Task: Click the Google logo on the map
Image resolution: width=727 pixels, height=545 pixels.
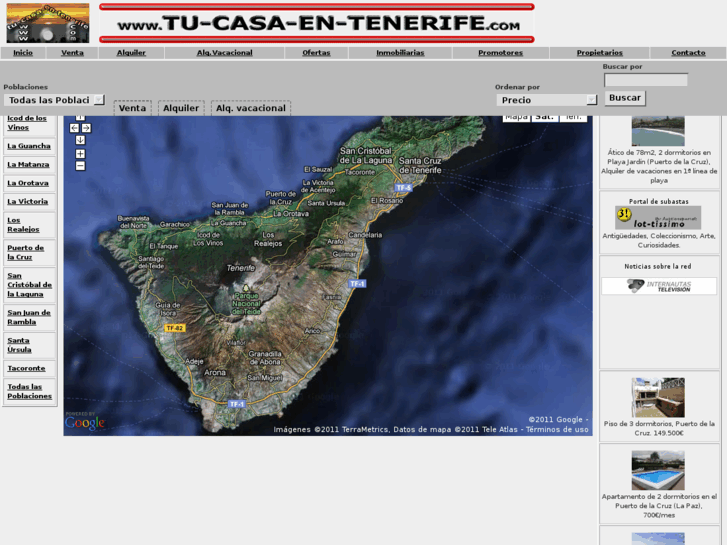Action: (x=85, y=423)
